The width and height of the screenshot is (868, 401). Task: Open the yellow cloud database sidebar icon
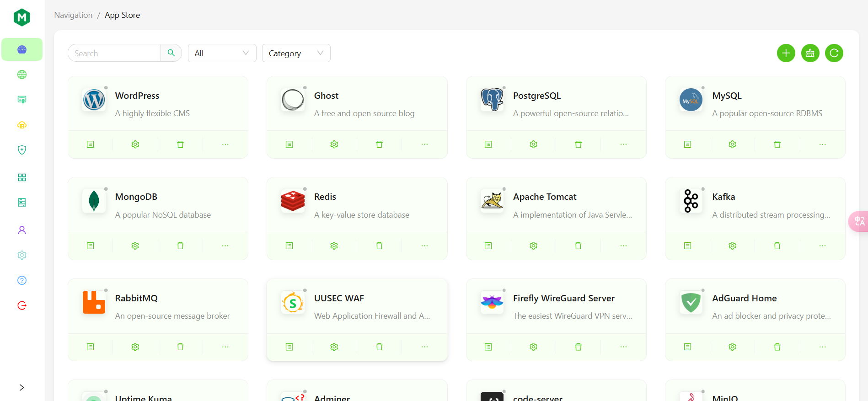pos(22,125)
